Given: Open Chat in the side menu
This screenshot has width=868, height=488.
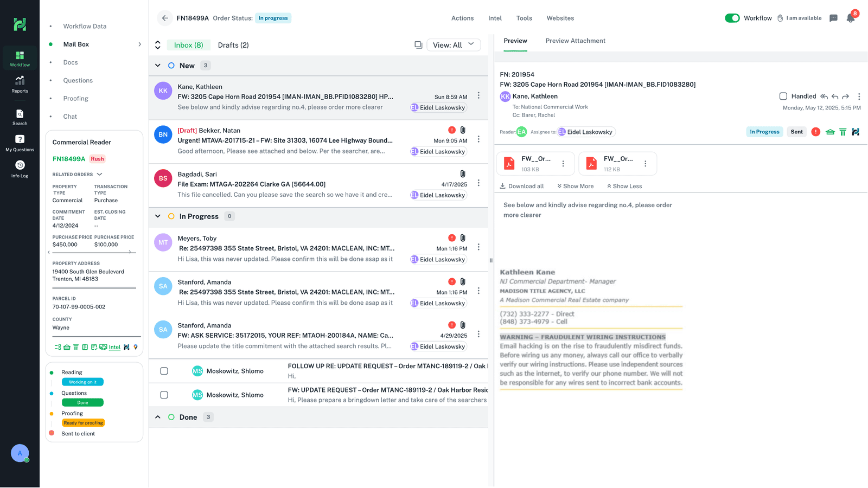Looking at the screenshot, I should (70, 117).
